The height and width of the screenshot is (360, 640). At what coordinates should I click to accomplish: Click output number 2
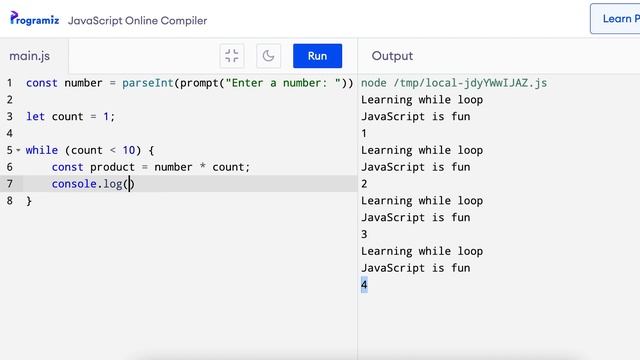point(364,184)
